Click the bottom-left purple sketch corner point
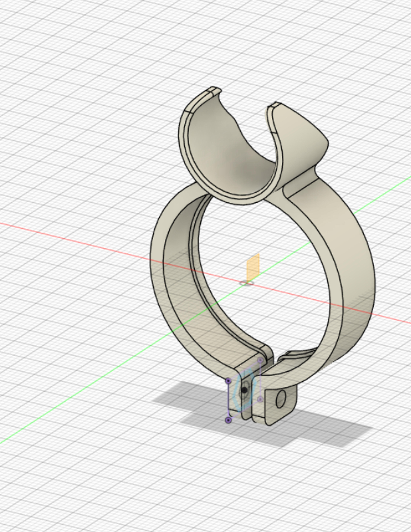This screenshot has height=532, width=411. tap(228, 420)
